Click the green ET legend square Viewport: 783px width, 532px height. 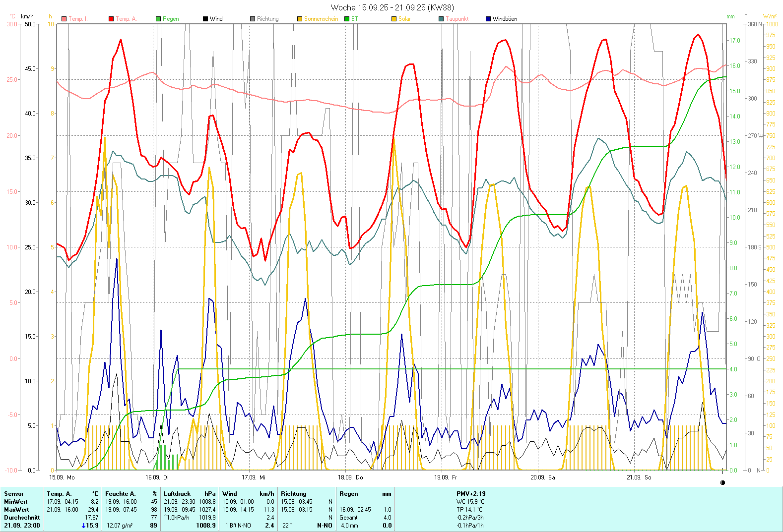[347, 19]
